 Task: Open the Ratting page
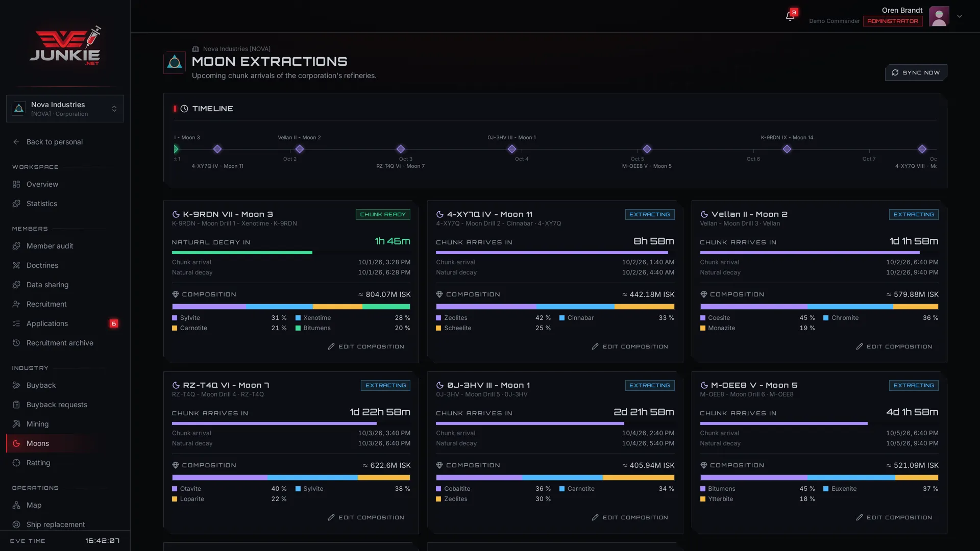(65, 463)
